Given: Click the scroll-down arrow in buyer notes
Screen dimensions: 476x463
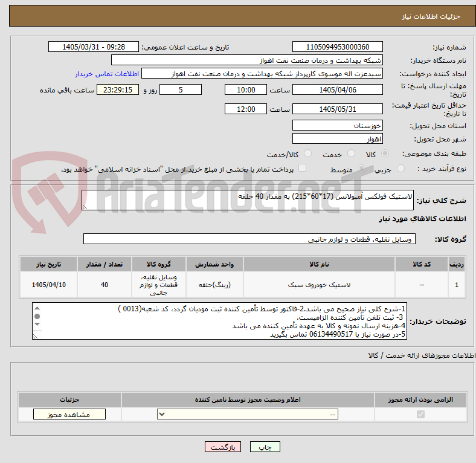Looking at the screenshot, I should point(37,324).
